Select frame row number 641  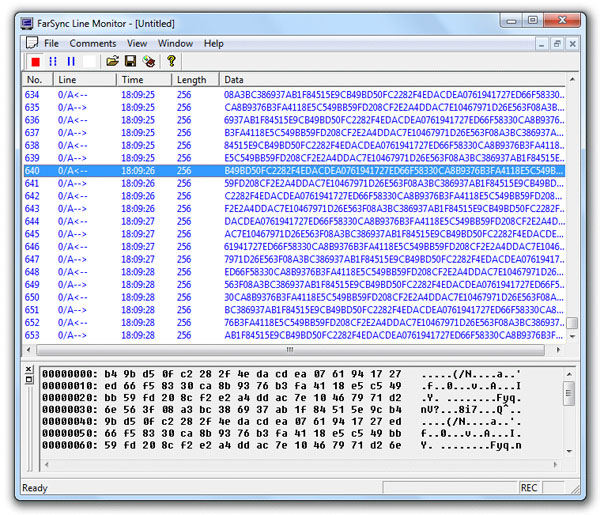[x=294, y=183]
